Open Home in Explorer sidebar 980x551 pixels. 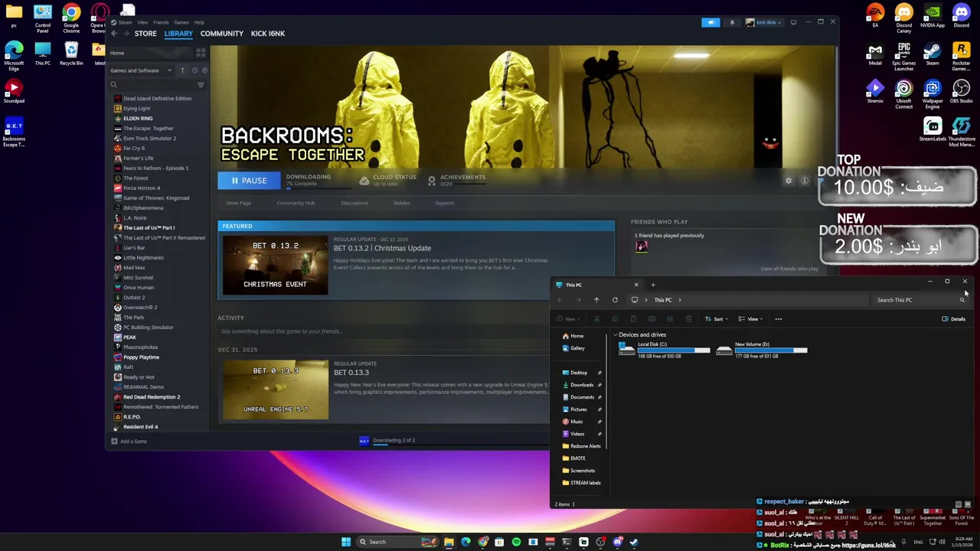coord(573,336)
